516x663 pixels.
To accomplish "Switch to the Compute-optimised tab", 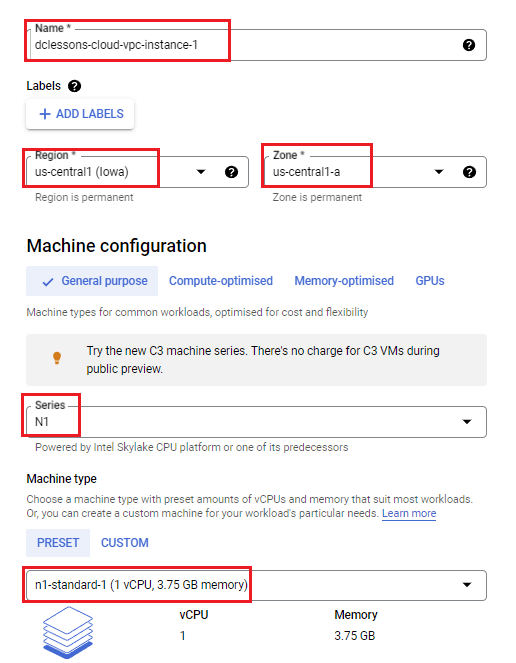I will pyautogui.click(x=221, y=281).
